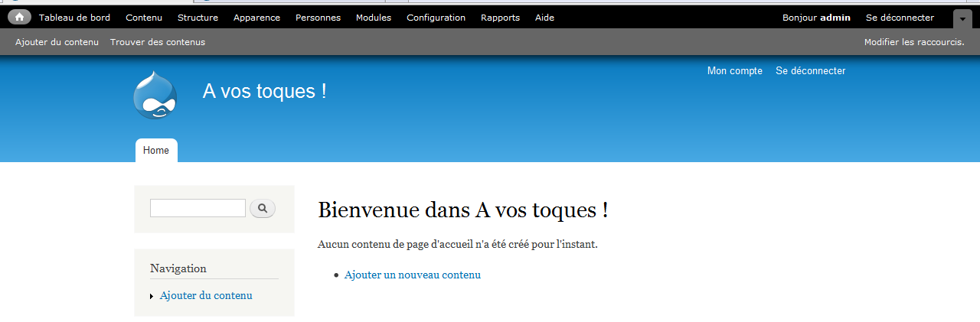
Task: Open the Apparence menu item
Action: [x=256, y=18]
